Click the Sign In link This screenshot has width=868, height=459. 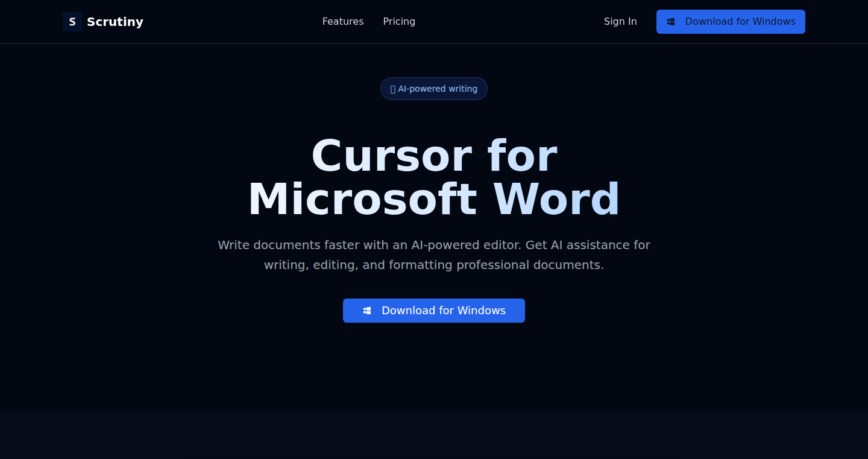[620, 22]
